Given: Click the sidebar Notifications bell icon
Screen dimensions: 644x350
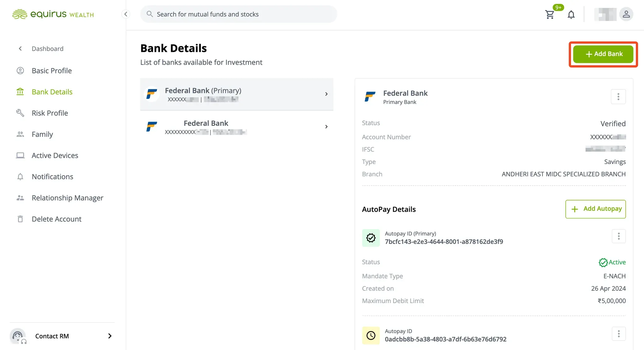Looking at the screenshot, I should tap(20, 177).
